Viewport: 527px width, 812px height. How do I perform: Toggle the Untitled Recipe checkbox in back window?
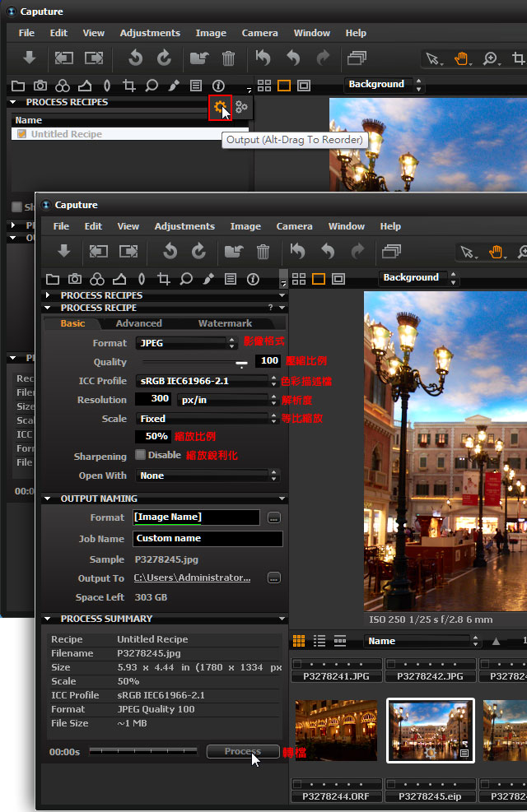[x=21, y=134]
